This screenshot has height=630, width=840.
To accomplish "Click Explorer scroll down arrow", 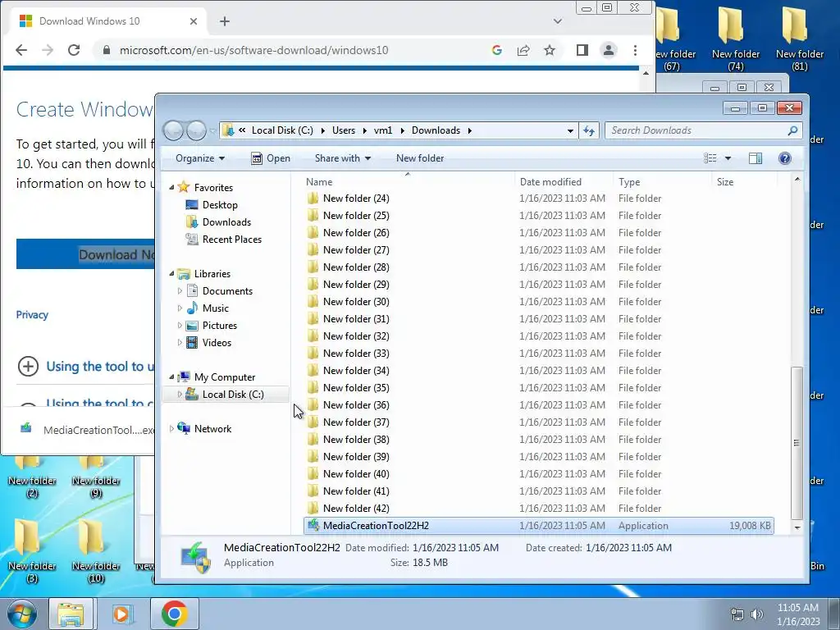I will click(797, 527).
